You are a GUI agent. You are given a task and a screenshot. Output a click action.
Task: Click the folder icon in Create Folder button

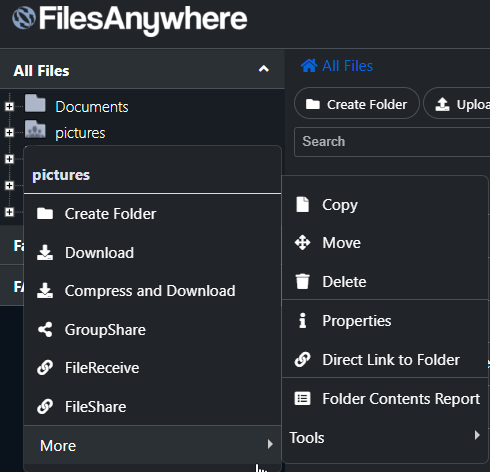(x=313, y=104)
